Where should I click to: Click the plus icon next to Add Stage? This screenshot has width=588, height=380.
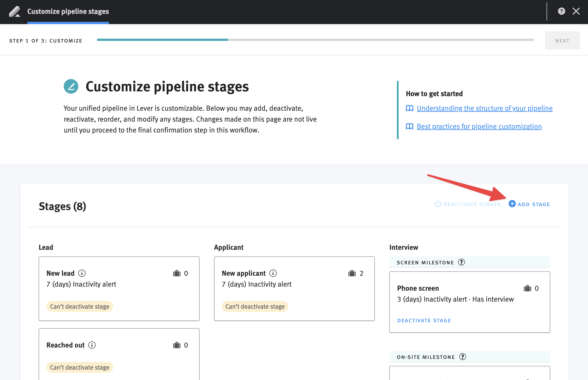tap(512, 204)
